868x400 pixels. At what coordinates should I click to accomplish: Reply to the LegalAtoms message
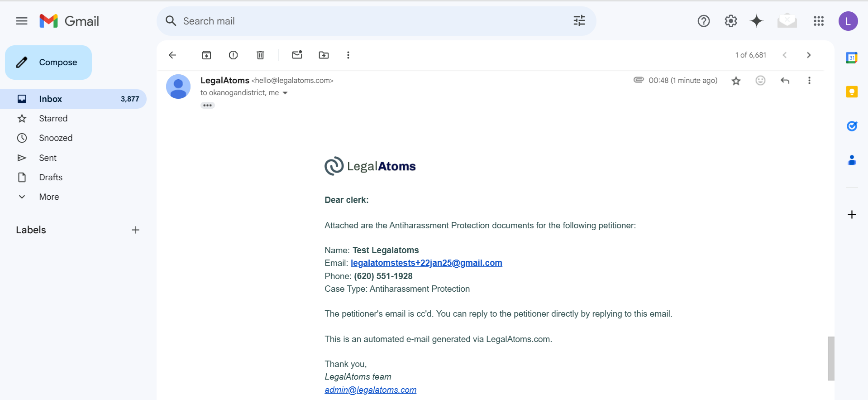click(785, 81)
